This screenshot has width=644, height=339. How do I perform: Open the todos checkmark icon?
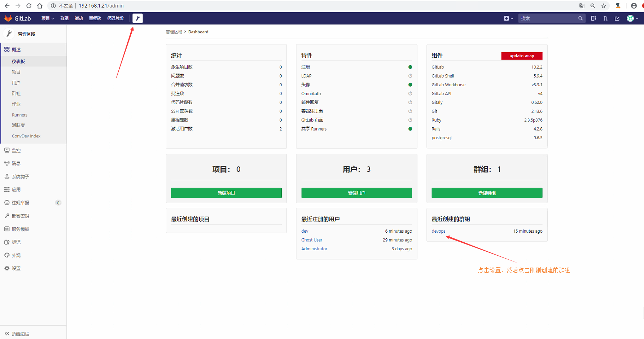617,18
